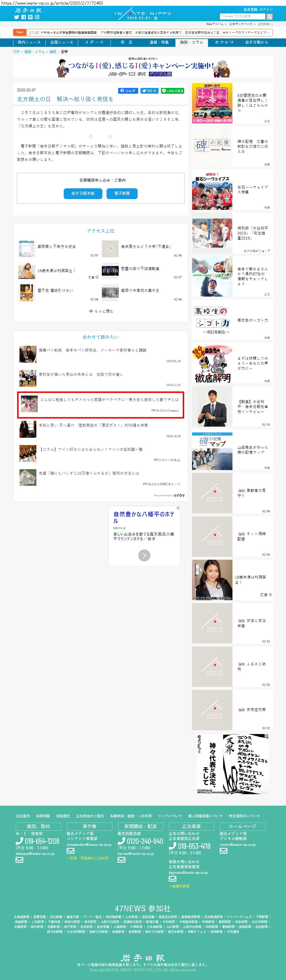Open the ログイン link

[x=266, y=10]
